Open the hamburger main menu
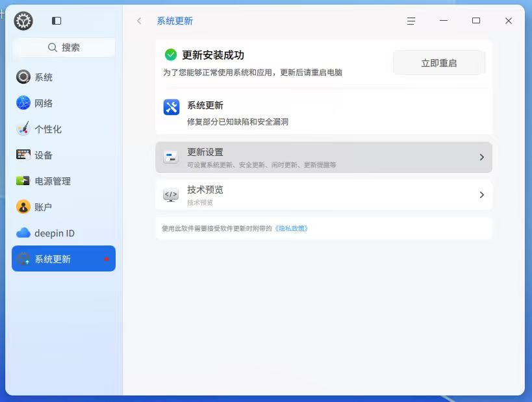This screenshot has width=532, height=402. pos(411,21)
